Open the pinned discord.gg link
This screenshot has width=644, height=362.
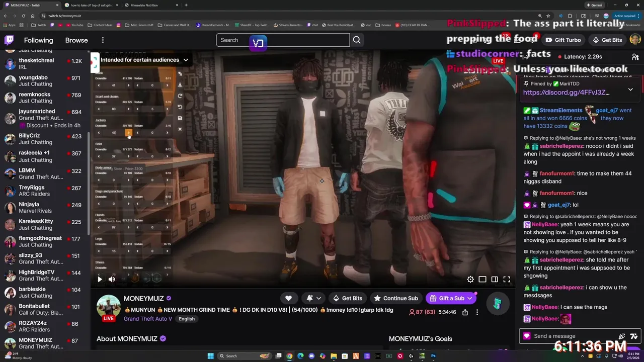566,93
